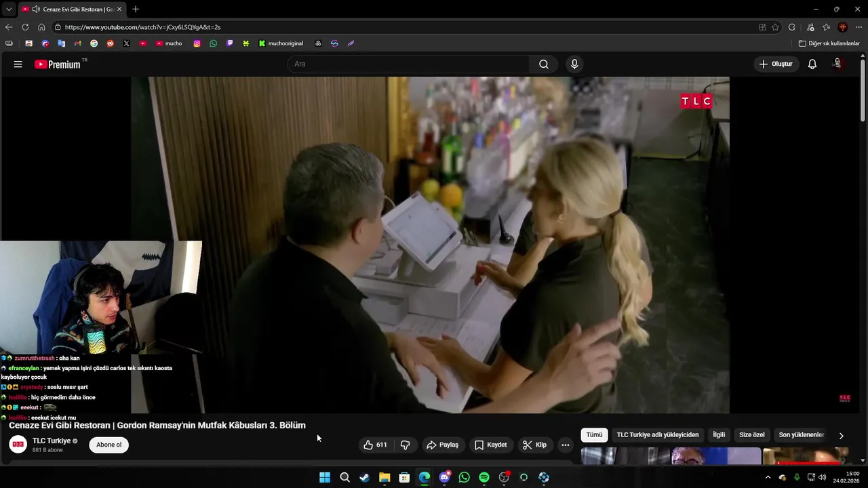Click the 'Kaydet' save button
The image size is (868, 488).
tap(491, 445)
